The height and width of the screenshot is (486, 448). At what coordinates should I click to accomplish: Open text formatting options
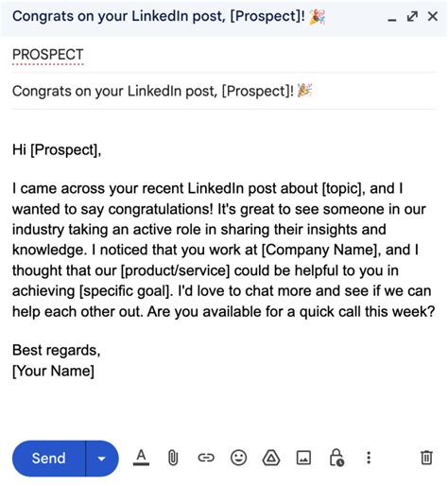(141, 458)
